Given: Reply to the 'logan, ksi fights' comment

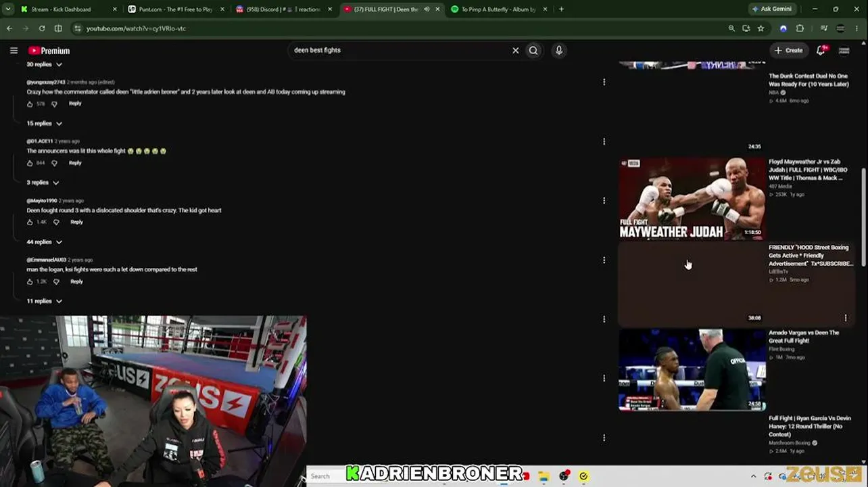Looking at the screenshot, I should (x=76, y=281).
